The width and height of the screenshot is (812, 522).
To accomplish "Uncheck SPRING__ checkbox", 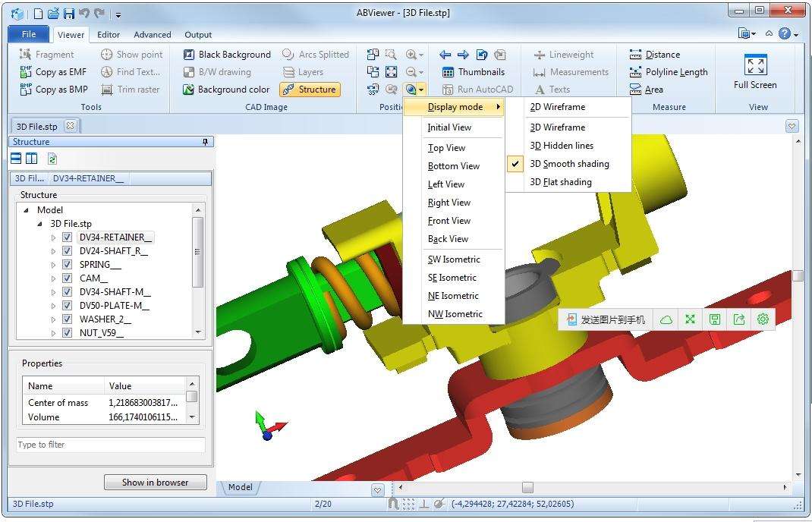I will coord(67,265).
